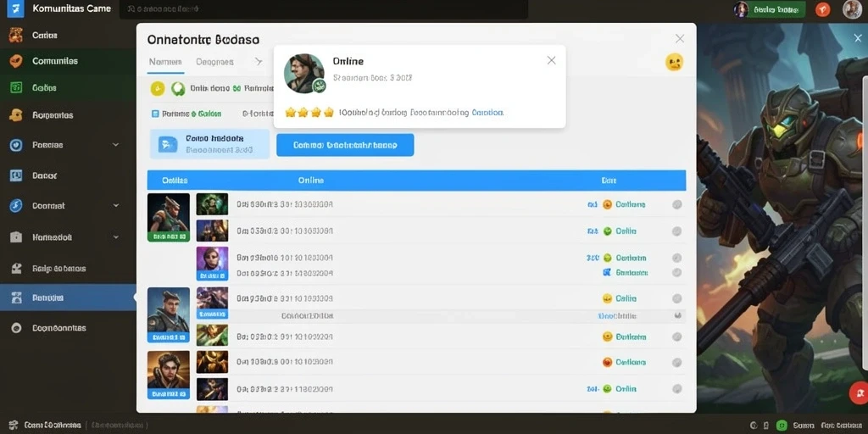Click the yellow emoji icon in dialog corner
The width and height of the screenshot is (868, 434).
(674, 62)
